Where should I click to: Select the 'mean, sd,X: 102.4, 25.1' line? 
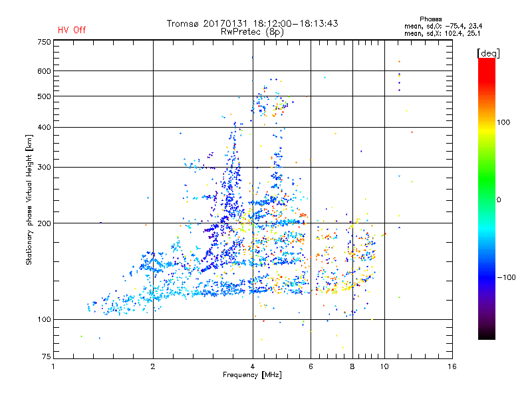442,34
